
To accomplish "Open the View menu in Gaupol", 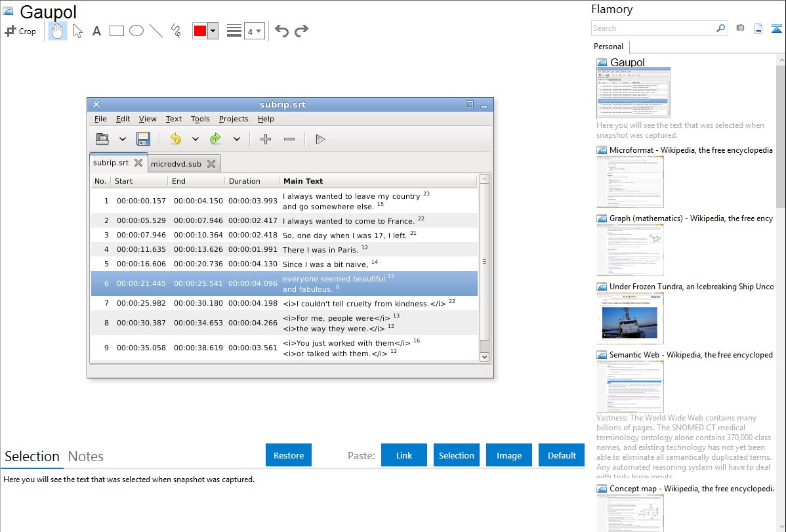I will pyautogui.click(x=148, y=119).
